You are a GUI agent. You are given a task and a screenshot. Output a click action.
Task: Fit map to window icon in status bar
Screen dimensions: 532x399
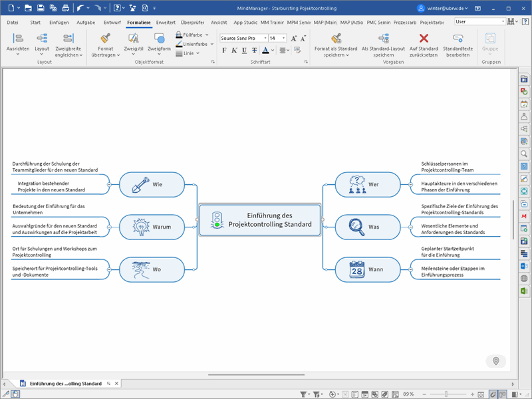point(481,394)
